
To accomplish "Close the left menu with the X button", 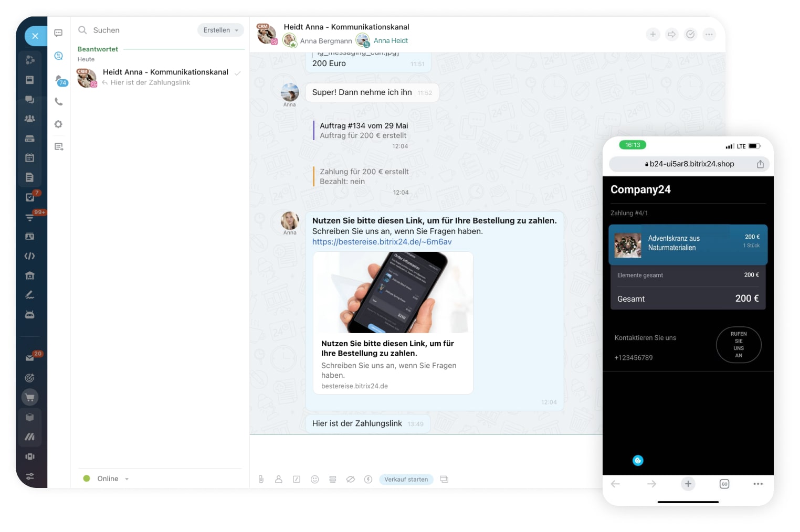I will pyautogui.click(x=35, y=36).
